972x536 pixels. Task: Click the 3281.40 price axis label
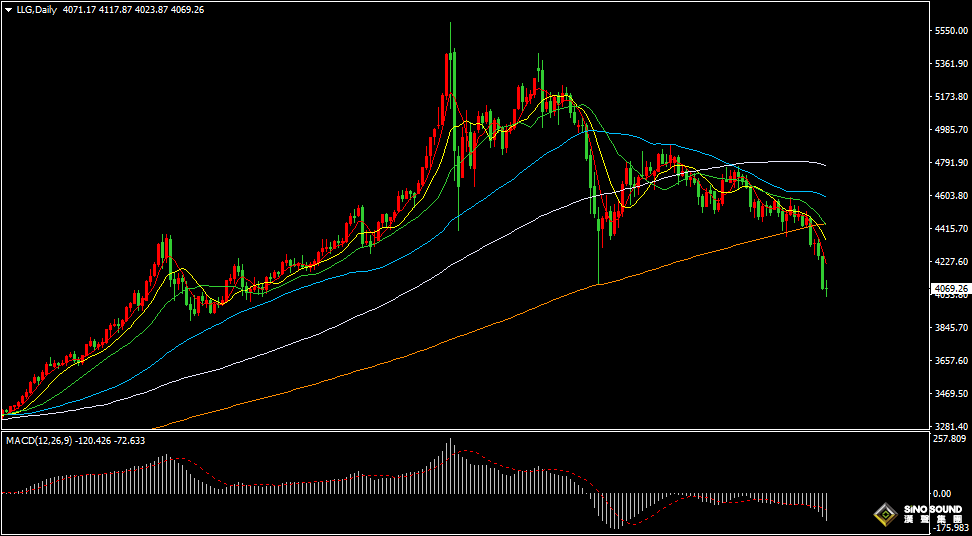[954, 426]
